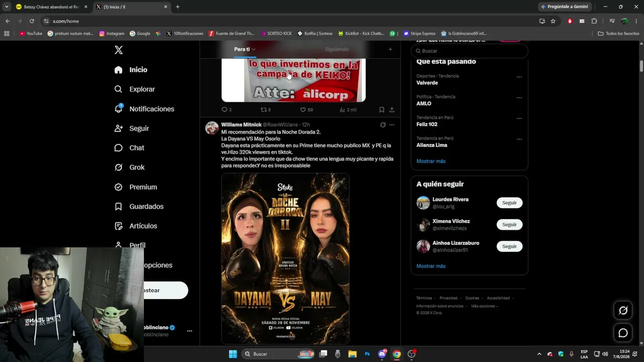Open more options for Feliz 102 trend

click(519, 119)
